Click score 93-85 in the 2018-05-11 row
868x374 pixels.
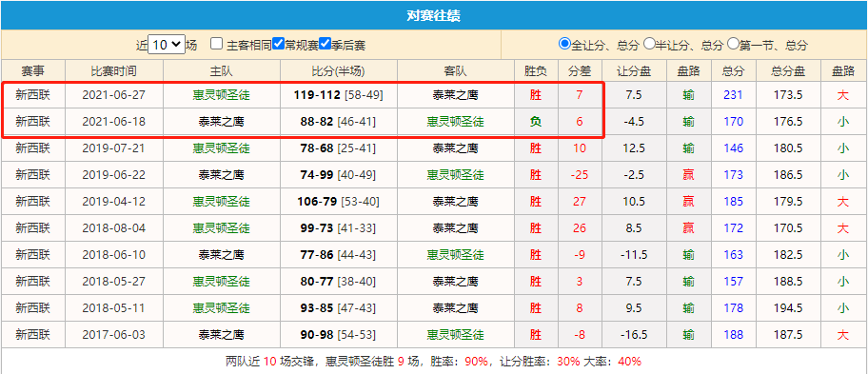pyautogui.click(x=317, y=307)
